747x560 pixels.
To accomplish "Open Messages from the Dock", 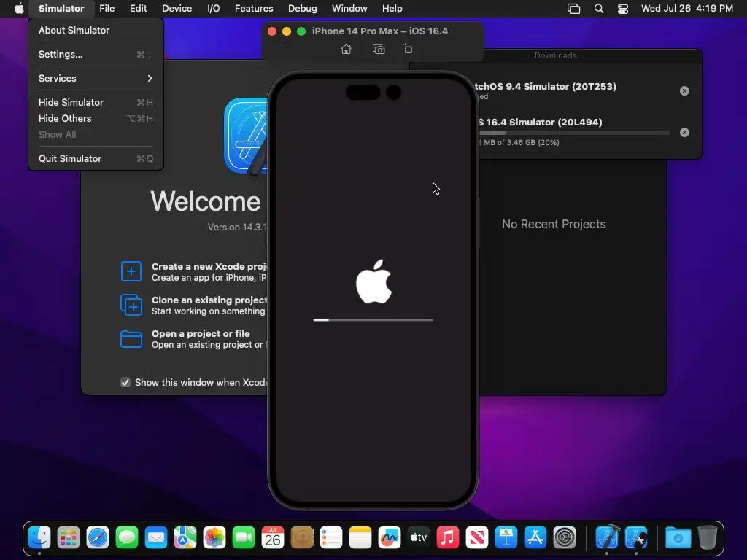I will pos(127,538).
